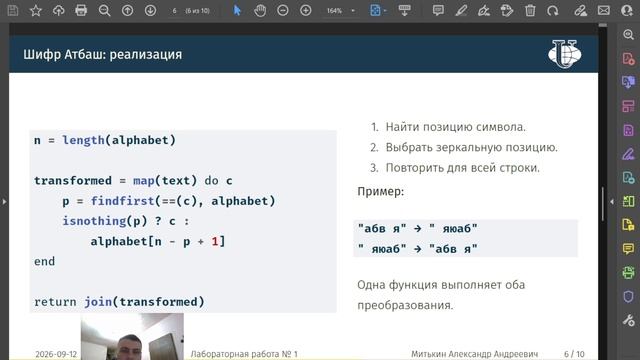Click code line "return join(transformed)"

tap(119, 302)
